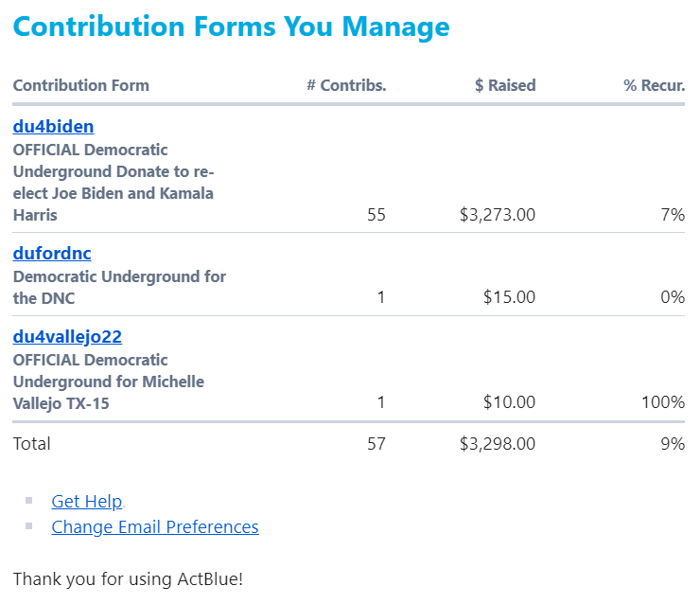The width and height of the screenshot is (700, 604).
Task: Click the total $3,298.00 amount
Action: [x=498, y=444]
